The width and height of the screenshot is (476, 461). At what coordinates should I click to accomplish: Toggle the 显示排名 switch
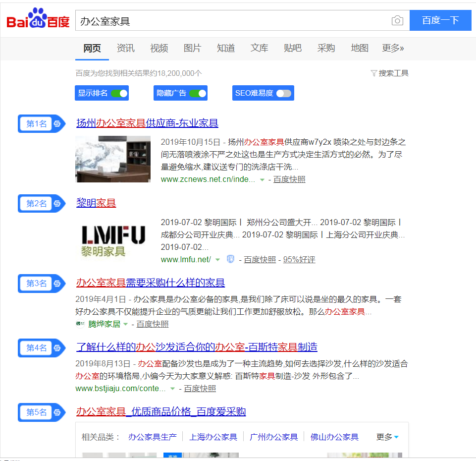pos(119,93)
